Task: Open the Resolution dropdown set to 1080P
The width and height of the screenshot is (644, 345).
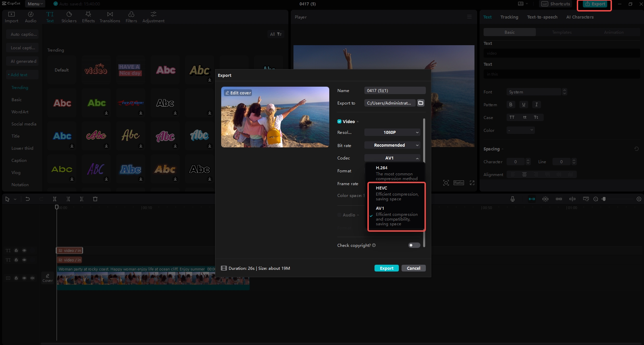Action: point(392,132)
